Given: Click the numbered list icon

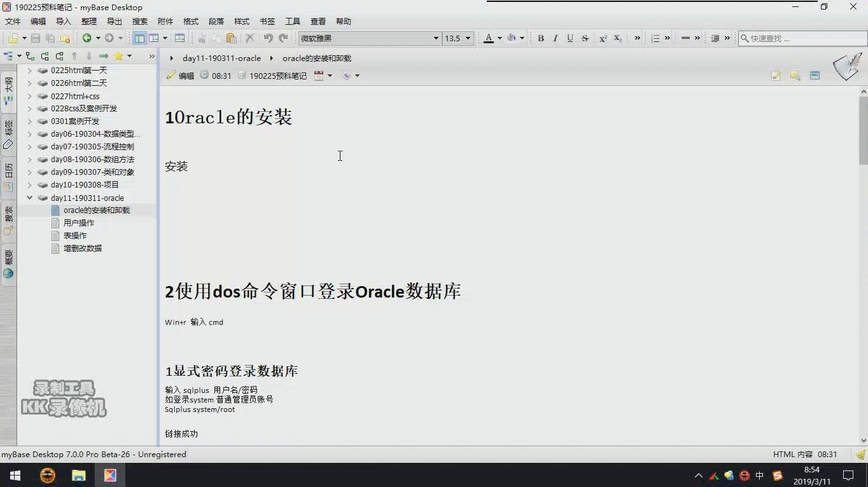Looking at the screenshot, I should pos(655,38).
